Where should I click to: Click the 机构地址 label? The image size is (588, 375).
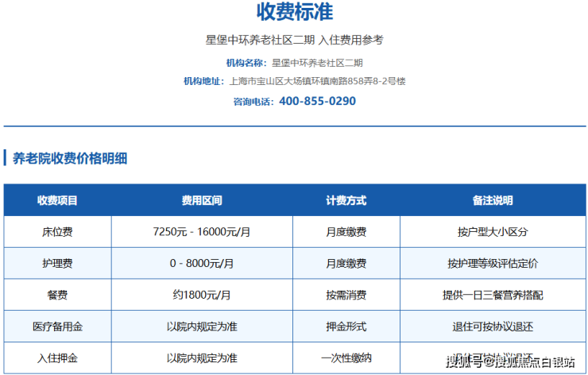(x=203, y=81)
